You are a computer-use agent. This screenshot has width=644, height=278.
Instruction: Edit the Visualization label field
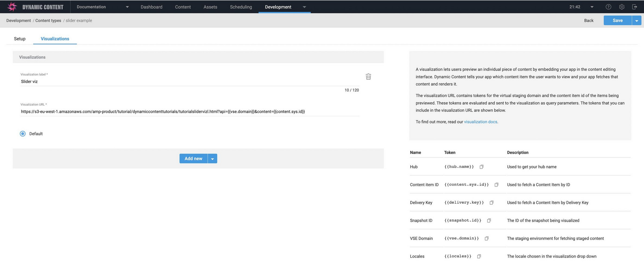pos(190,82)
